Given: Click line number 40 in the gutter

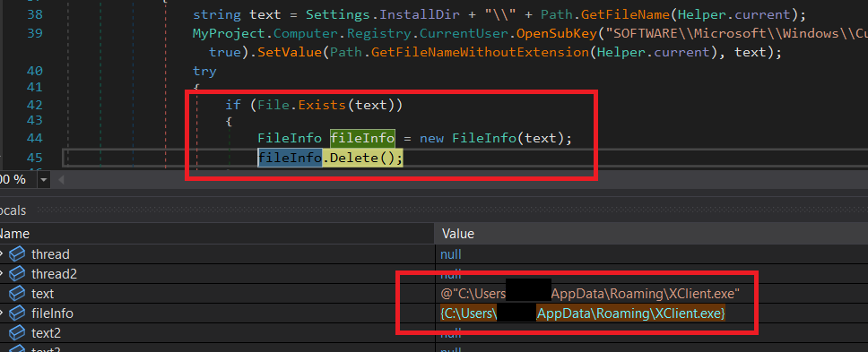Looking at the screenshot, I should (34, 71).
